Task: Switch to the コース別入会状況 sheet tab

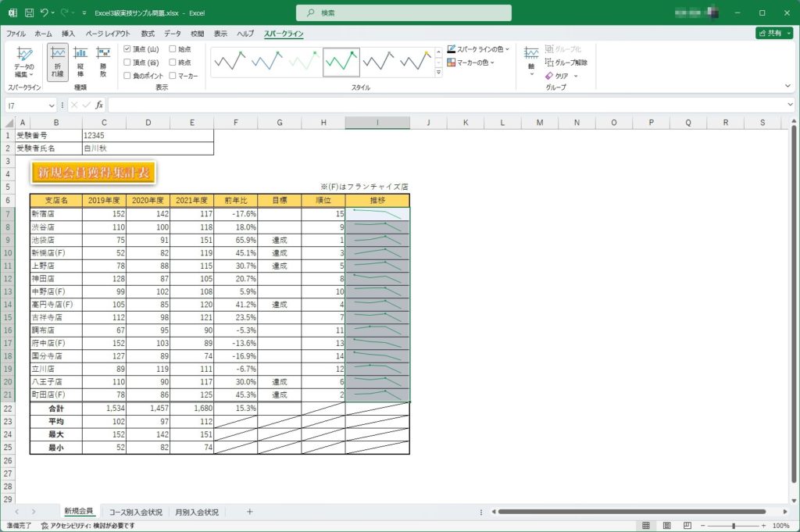Action: tap(136, 512)
